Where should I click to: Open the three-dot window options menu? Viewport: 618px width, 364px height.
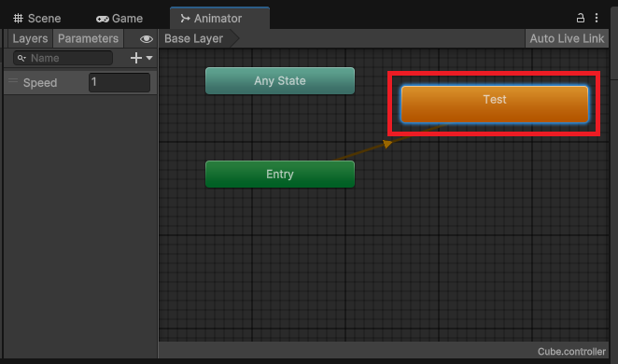click(597, 18)
